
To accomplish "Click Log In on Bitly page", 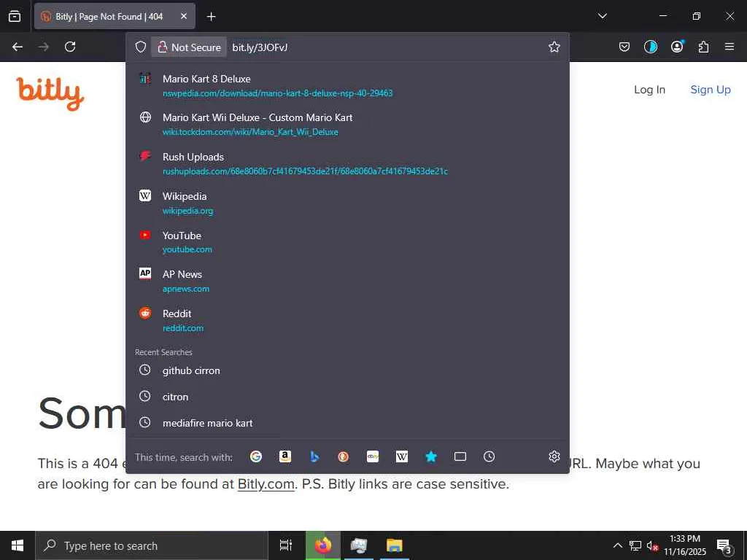I will pyautogui.click(x=649, y=90).
